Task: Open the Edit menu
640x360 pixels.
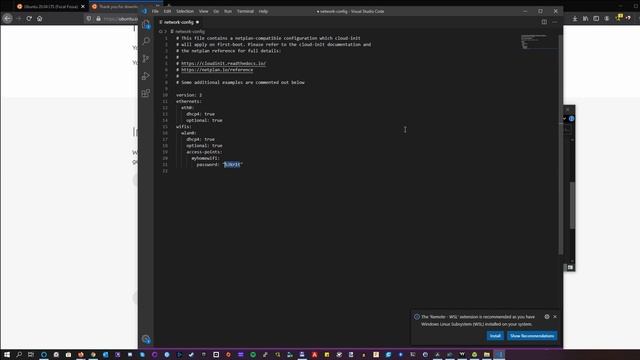Action: point(167,11)
